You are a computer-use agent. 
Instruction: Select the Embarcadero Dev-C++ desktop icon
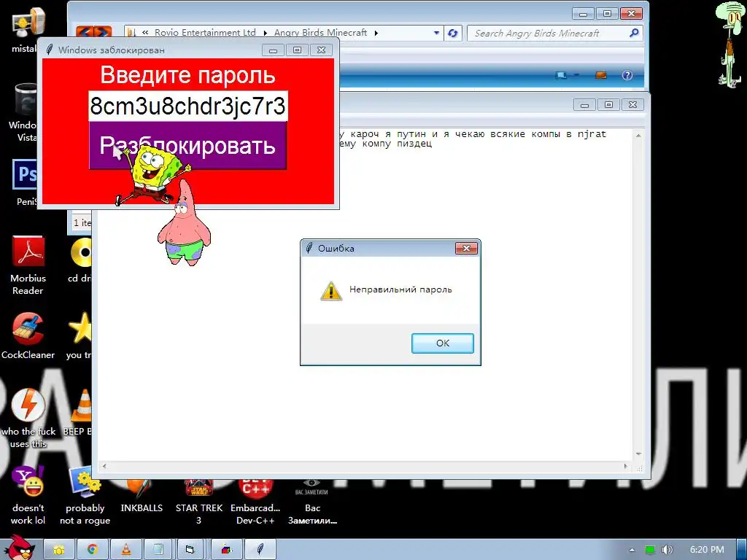[x=255, y=502]
